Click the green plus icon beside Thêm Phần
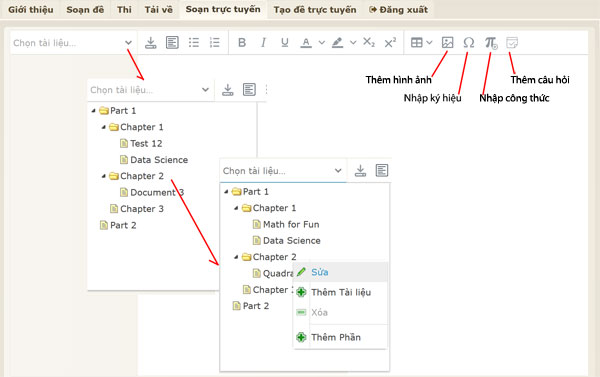The width and height of the screenshot is (600, 377). [x=301, y=337]
